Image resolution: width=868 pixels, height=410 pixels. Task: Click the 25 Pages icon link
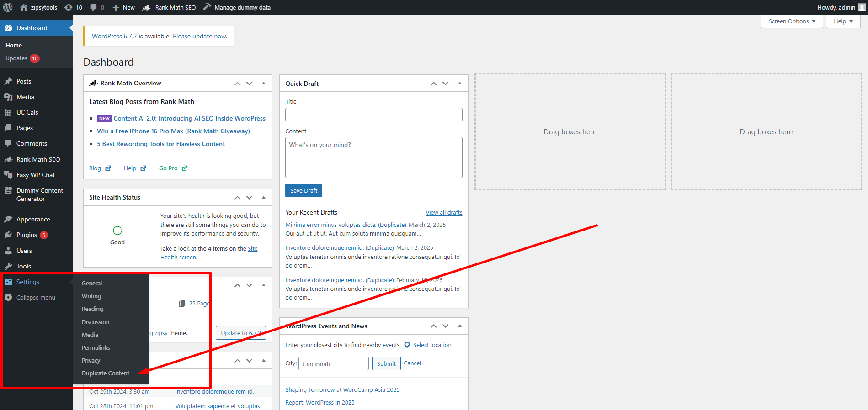point(182,304)
